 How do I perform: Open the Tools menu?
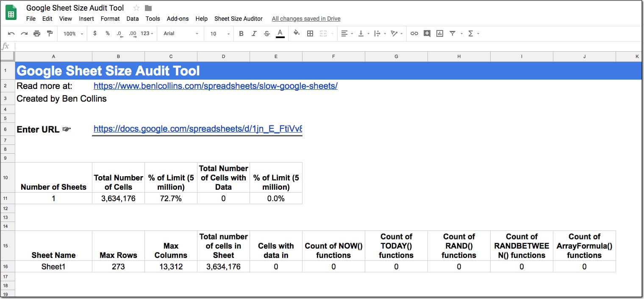tap(153, 19)
